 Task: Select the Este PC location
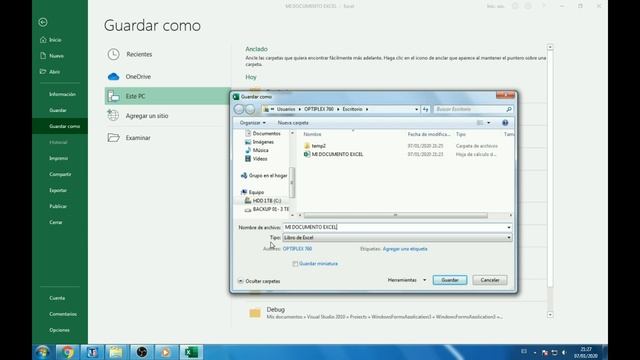click(x=167, y=96)
